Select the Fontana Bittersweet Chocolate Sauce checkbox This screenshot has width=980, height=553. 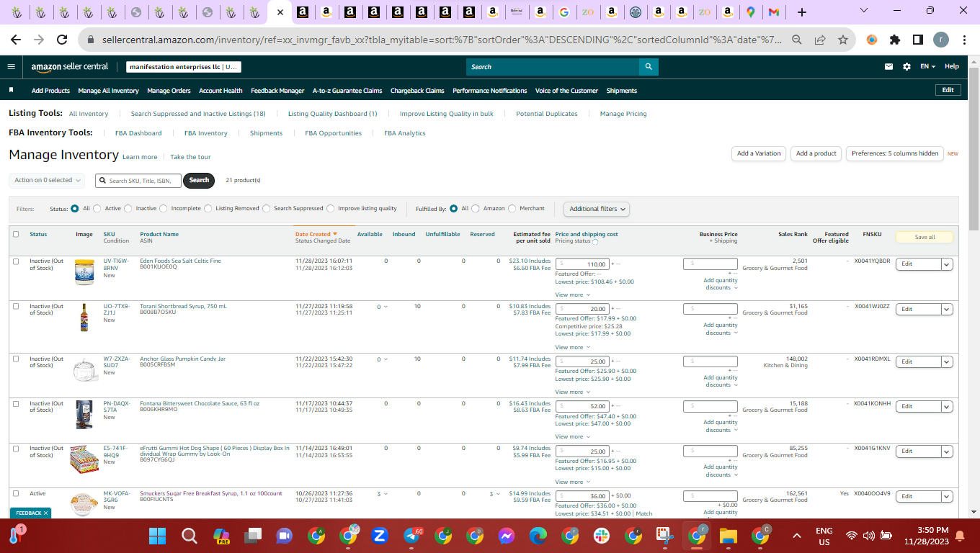click(x=16, y=404)
